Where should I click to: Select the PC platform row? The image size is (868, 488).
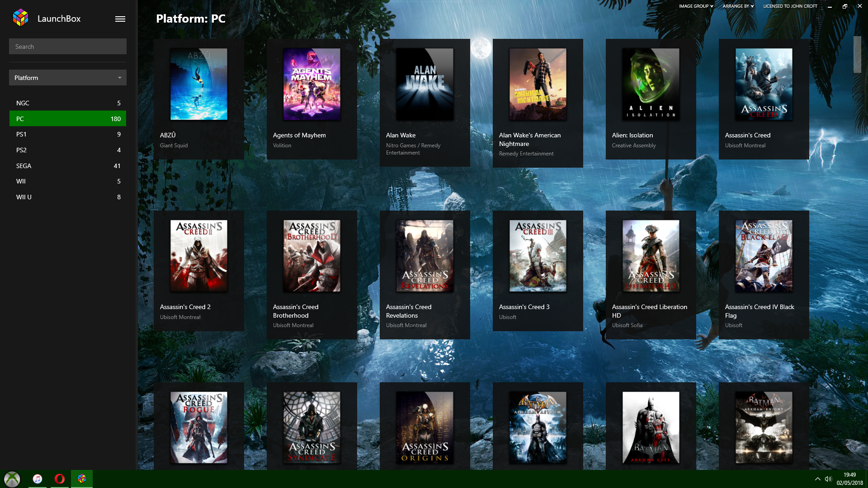pos(68,119)
